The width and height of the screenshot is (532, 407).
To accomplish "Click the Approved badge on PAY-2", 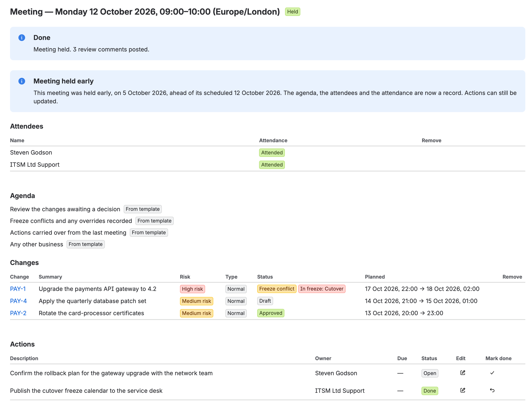I will [270, 313].
